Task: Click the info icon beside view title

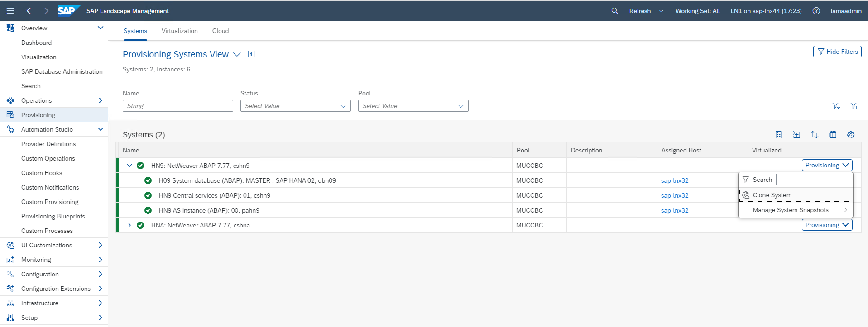Action: point(251,54)
